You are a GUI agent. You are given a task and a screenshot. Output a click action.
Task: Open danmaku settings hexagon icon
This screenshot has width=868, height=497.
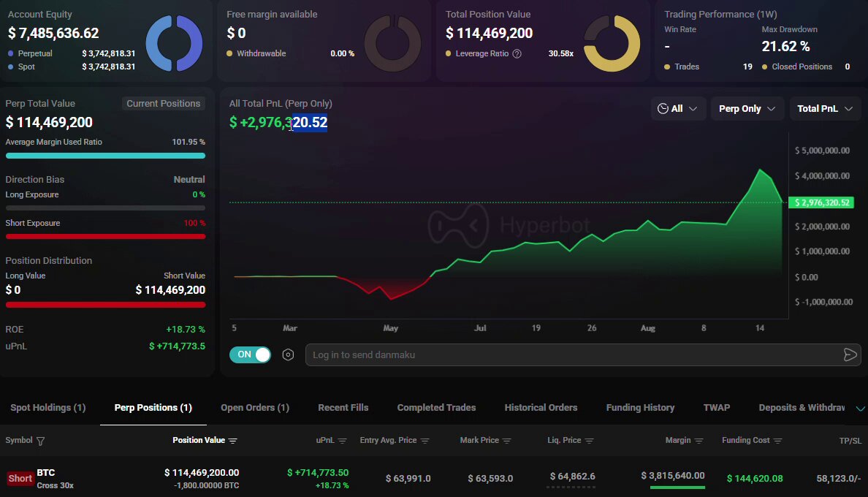pyautogui.click(x=288, y=354)
